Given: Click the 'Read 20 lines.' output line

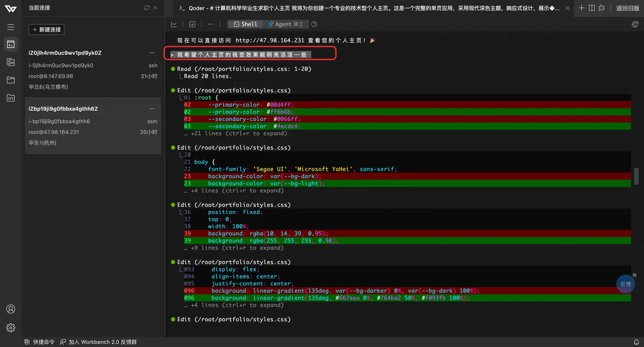Looking at the screenshot, I should tap(208, 76).
